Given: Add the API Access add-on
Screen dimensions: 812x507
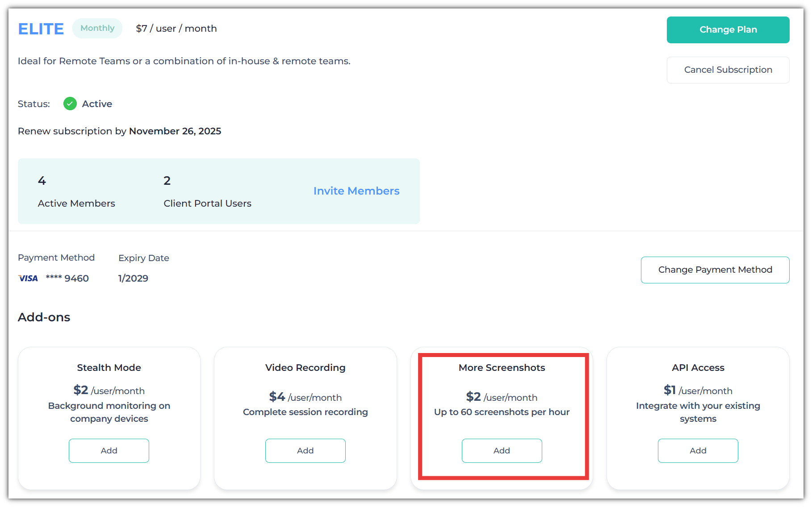Looking at the screenshot, I should (698, 451).
